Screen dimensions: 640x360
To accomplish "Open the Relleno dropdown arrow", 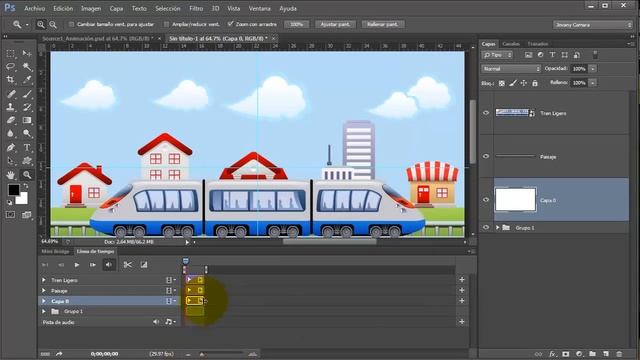I will [593, 83].
